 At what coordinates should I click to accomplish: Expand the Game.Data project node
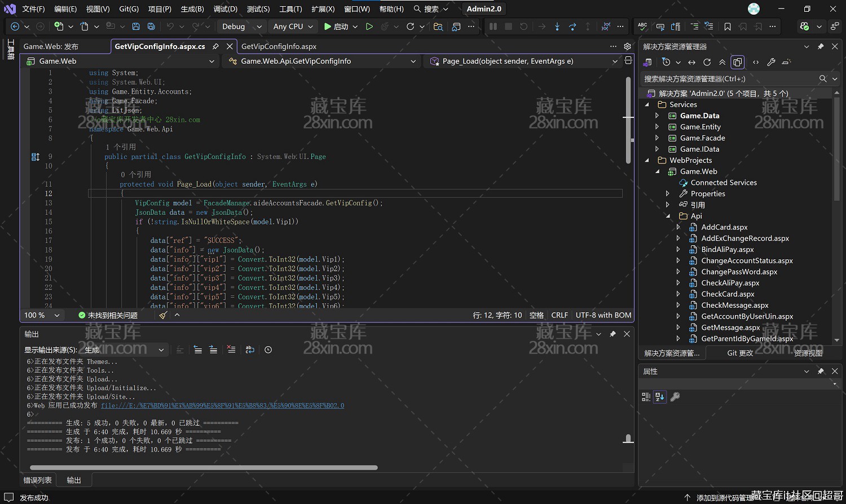click(657, 116)
